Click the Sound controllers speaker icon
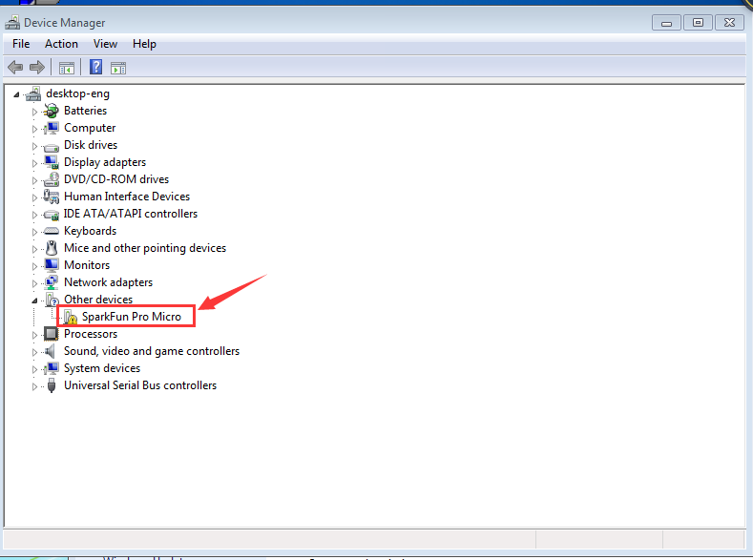 [50, 351]
